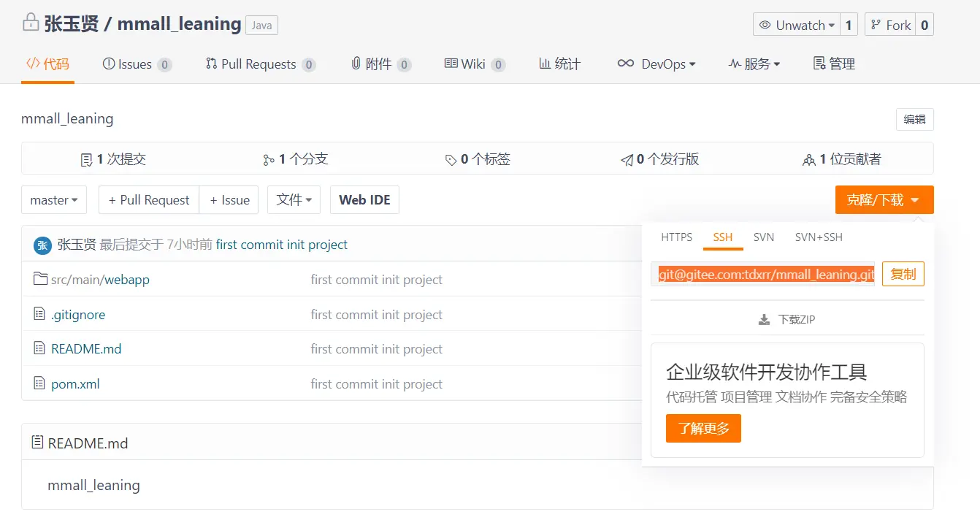The width and height of the screenshot is (980, 520).
Task: Click the file icon beside pom.xml
Action: click(x=39, y=383)
